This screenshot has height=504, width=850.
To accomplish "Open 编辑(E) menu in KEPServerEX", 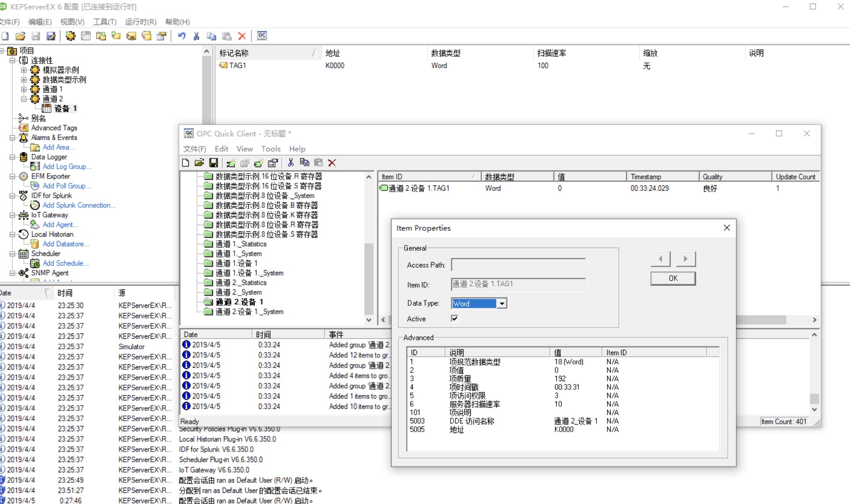I will [x=40, y=22].
